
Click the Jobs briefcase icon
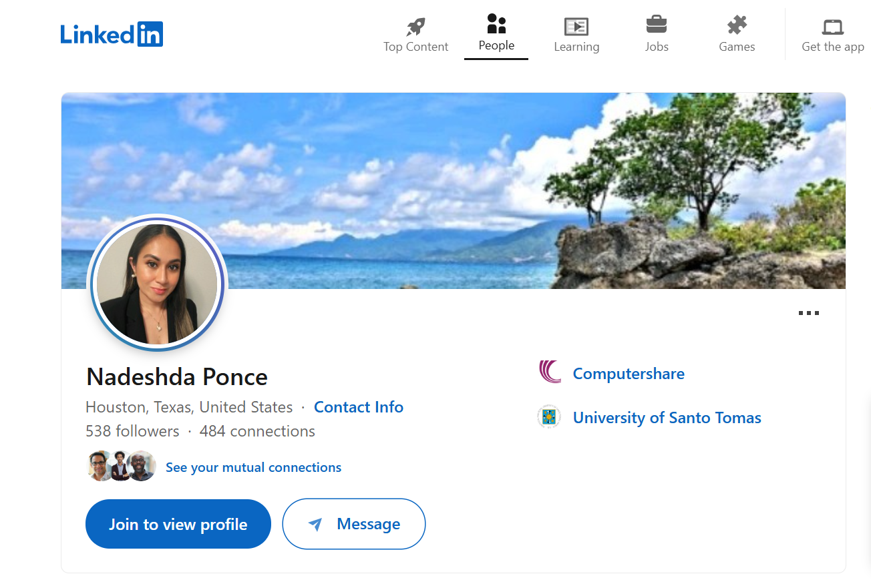(657, 25)
